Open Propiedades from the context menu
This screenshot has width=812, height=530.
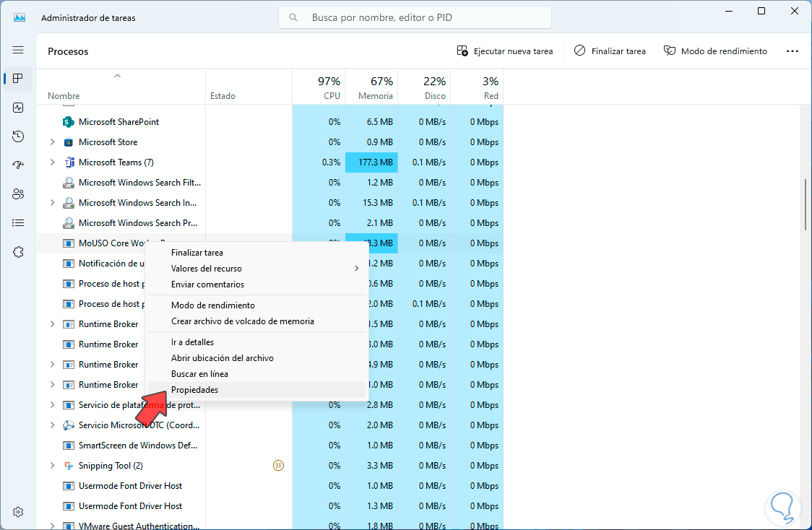click(257, 390)
